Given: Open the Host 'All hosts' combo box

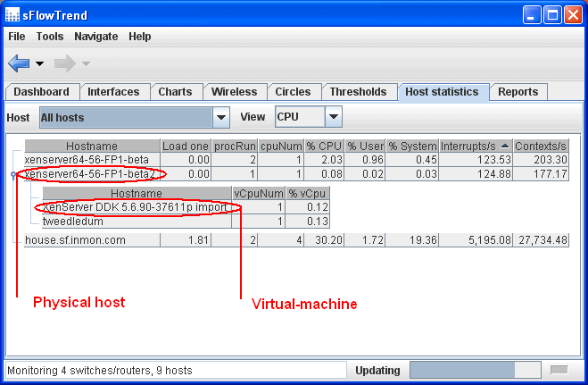Looking at the screenshot, I should click(x=135, y=117).
